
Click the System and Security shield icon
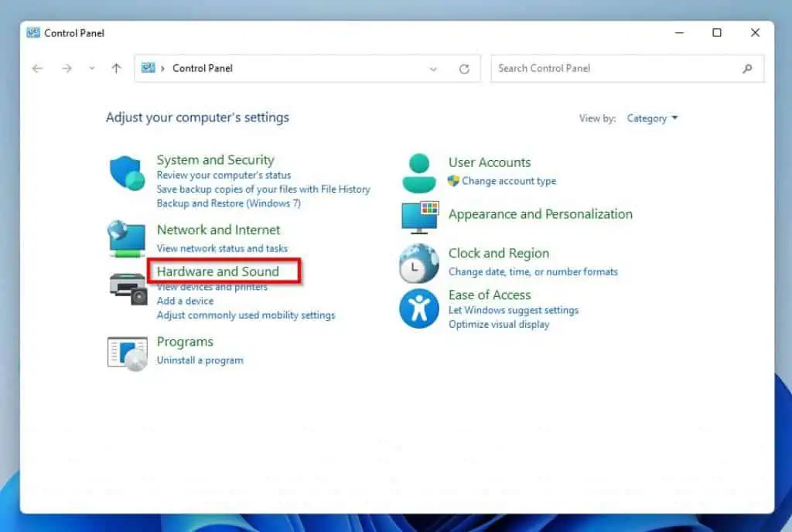126,172
